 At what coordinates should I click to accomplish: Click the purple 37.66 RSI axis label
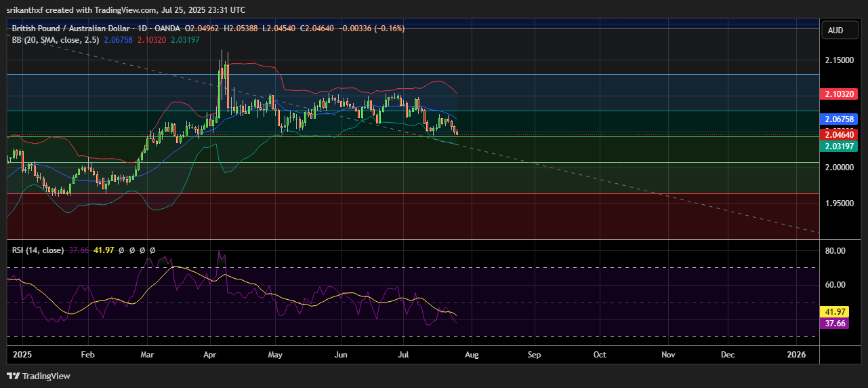point(835,324)
